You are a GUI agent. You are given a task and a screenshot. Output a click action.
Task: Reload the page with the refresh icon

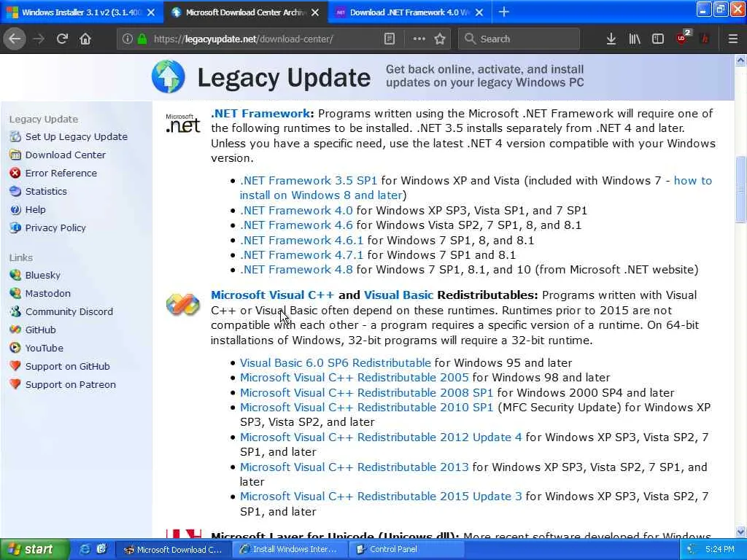[x=62, y=39]
